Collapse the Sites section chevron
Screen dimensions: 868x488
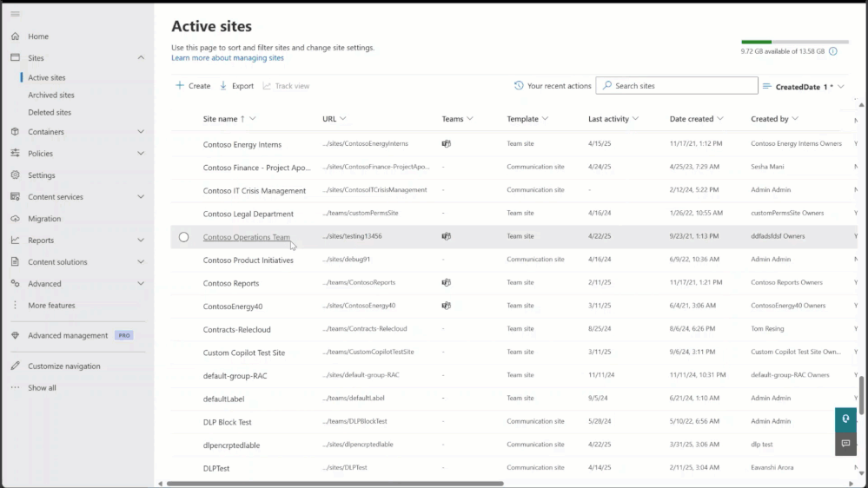coord(141,57)
